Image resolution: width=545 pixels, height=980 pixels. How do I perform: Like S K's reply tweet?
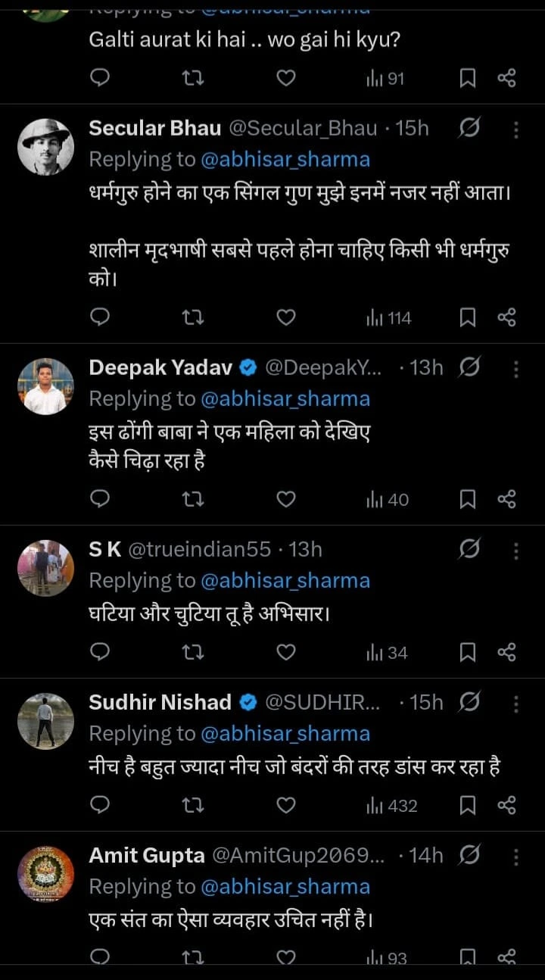pos(285,653)
